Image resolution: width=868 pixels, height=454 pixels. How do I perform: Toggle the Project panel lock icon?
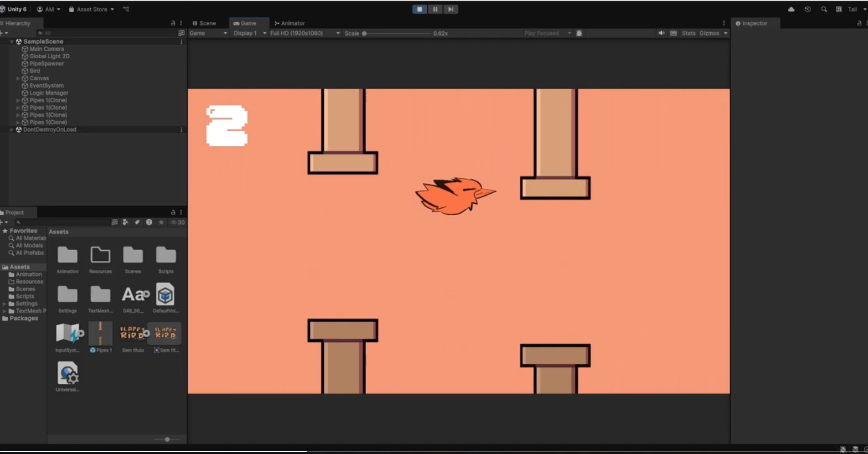[173, 212]
